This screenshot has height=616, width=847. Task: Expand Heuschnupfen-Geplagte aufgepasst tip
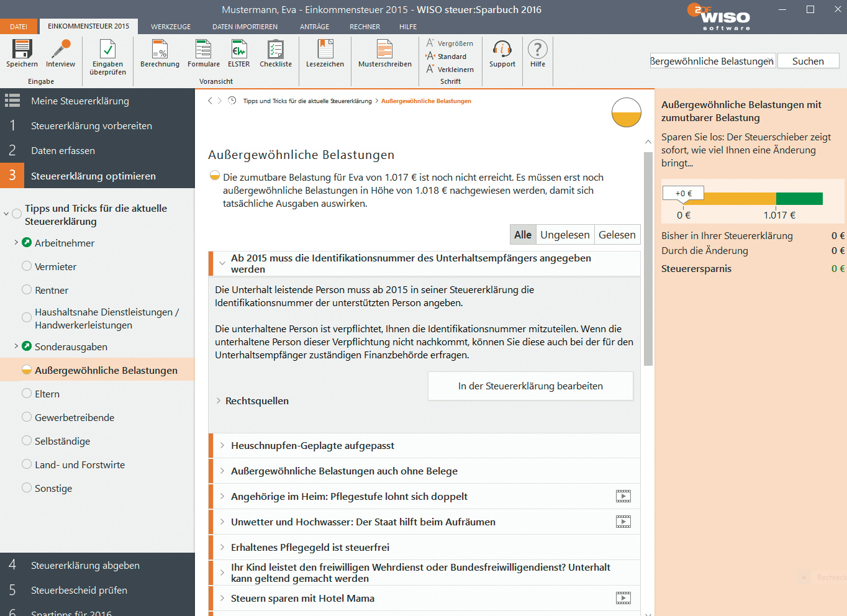(x=222, y=445)
